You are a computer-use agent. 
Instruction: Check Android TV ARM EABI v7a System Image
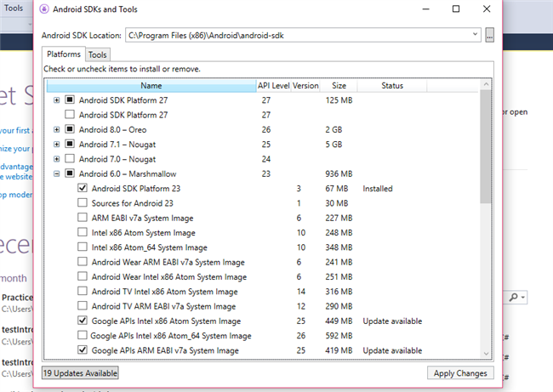point(83,305)
